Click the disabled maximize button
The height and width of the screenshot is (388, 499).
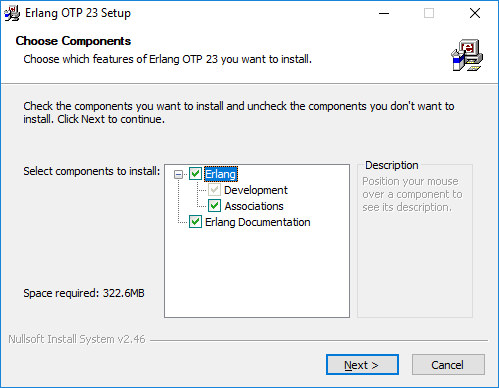coord(429,13)
